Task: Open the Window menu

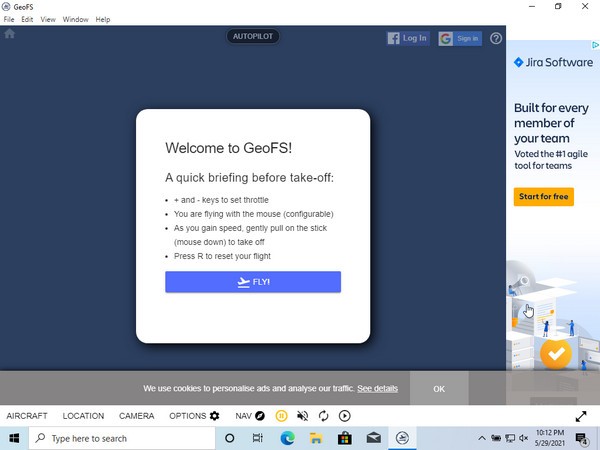Action: pos(75,19)
